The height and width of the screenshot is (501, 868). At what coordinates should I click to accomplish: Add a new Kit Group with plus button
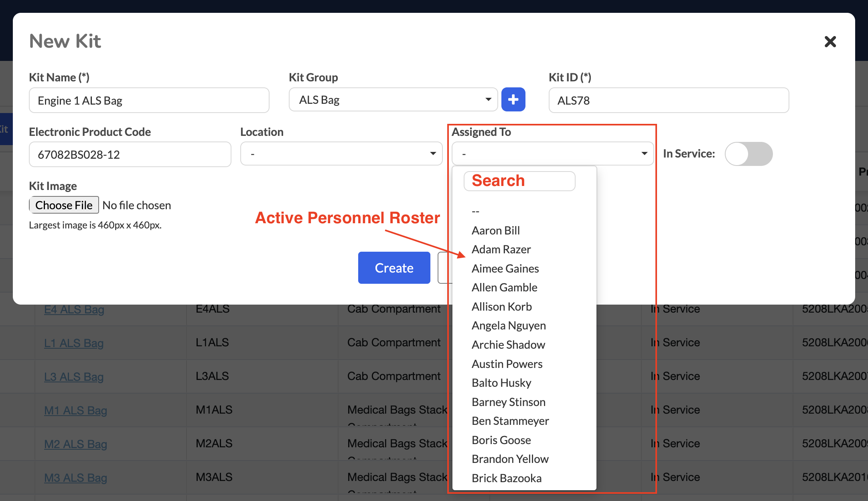513,99
